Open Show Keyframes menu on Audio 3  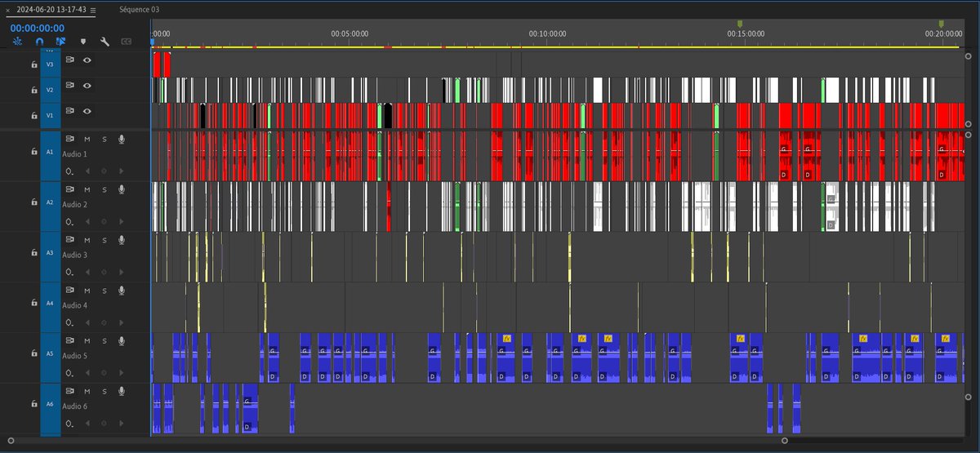click(x=69, y=272)
